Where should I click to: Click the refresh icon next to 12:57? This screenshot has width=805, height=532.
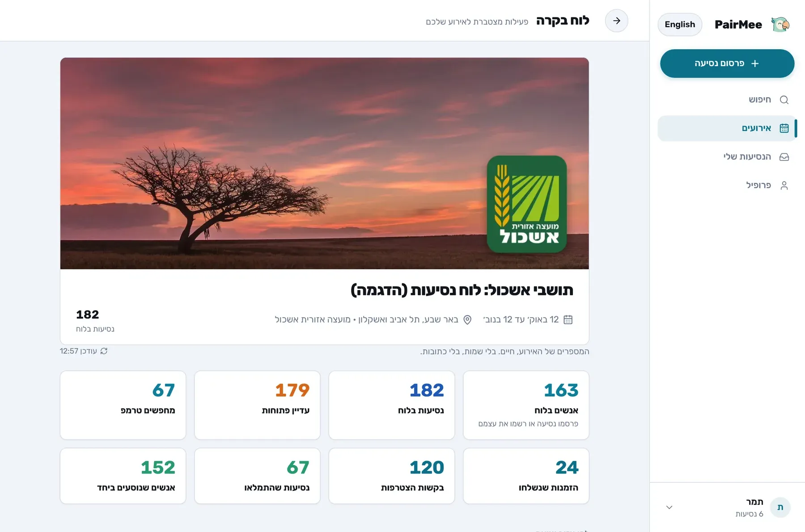(104, 351)
